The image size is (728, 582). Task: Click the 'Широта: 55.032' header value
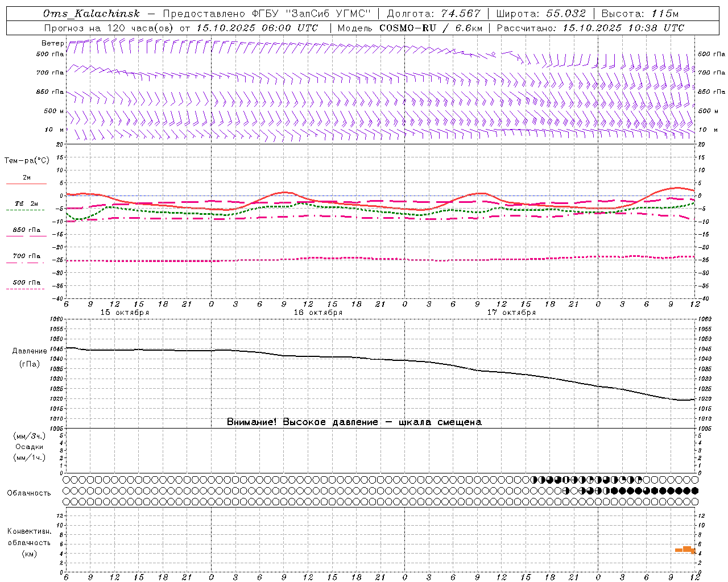pyautogui.click(x=541, y=14)
